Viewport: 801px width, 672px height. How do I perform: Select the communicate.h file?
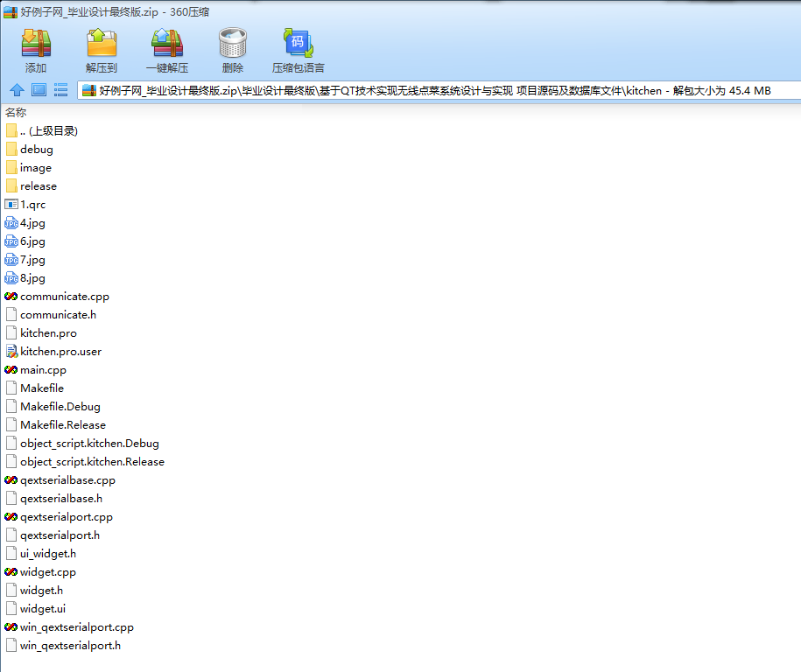pos(51,314)
